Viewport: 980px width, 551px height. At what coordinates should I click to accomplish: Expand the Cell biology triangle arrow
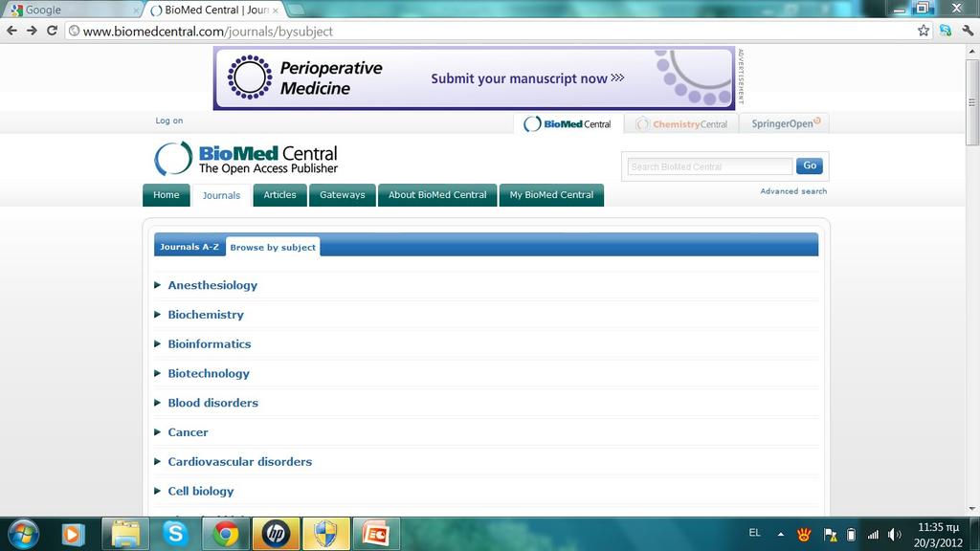[x=158, y=491]
